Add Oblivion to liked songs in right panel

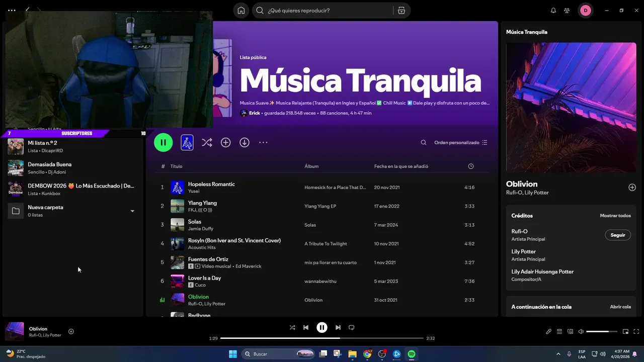[632, 188]
